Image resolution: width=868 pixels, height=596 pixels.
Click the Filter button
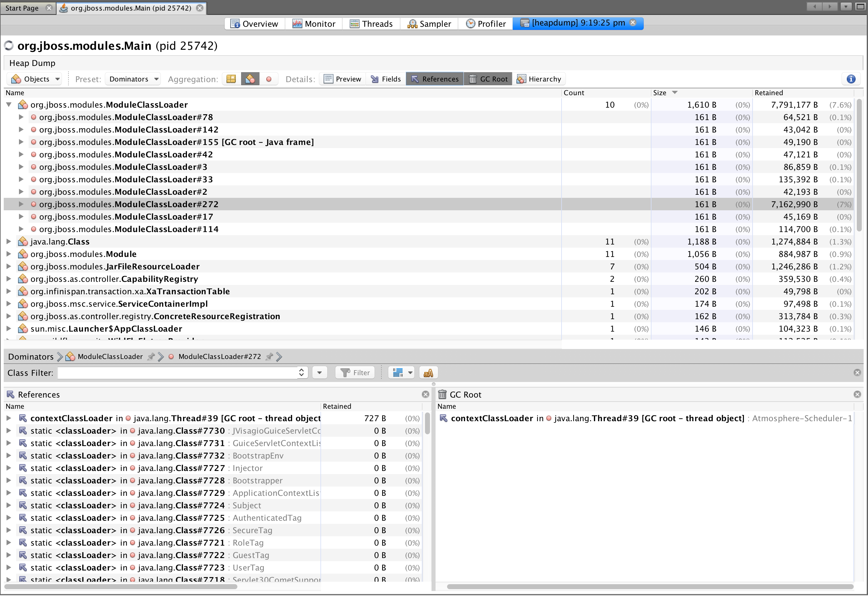pos(355,373)
